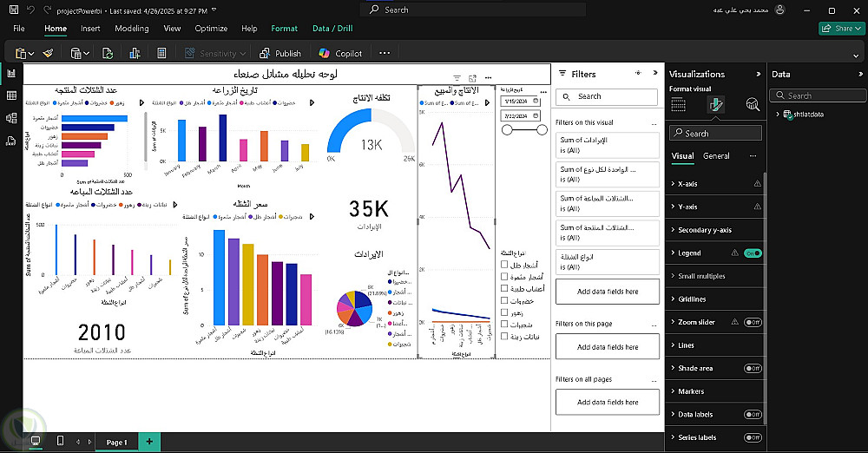Viewport: 868px width, 453px height.
Task: Switch to Report view in left sidebar
Action: coord(11,73)
